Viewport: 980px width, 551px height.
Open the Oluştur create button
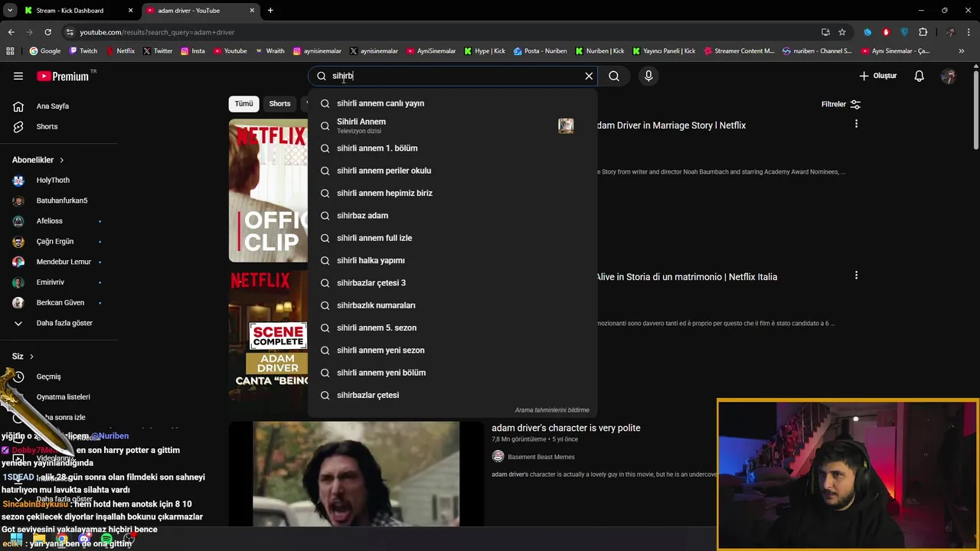tap(877, 76)
